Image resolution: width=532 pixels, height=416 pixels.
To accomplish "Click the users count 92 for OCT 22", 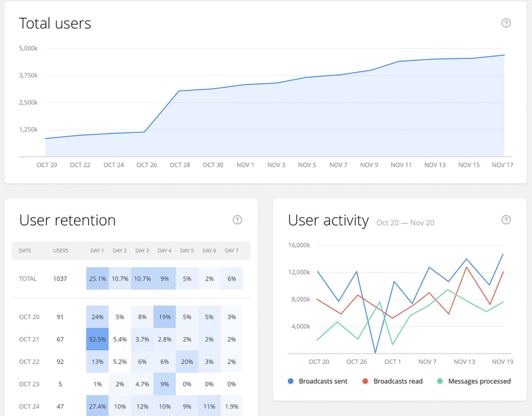I will click(60, 362).
